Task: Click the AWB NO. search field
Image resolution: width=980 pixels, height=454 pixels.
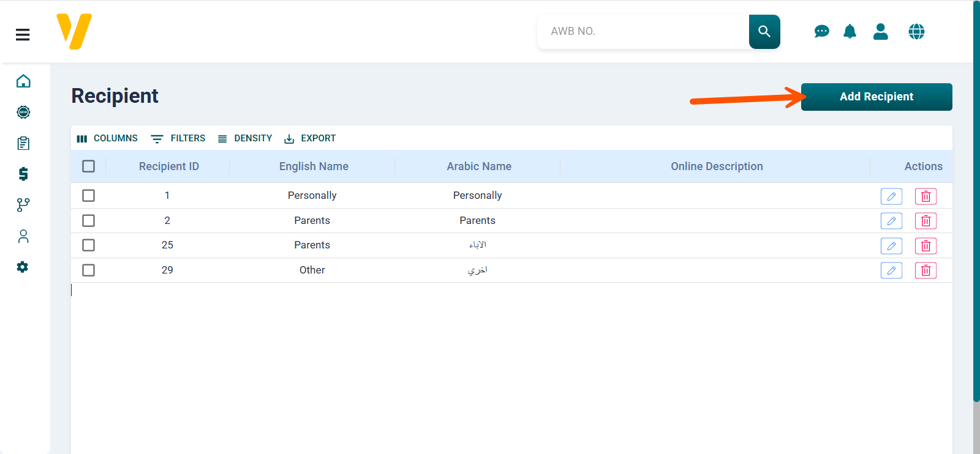Action: tap(642, 31)
